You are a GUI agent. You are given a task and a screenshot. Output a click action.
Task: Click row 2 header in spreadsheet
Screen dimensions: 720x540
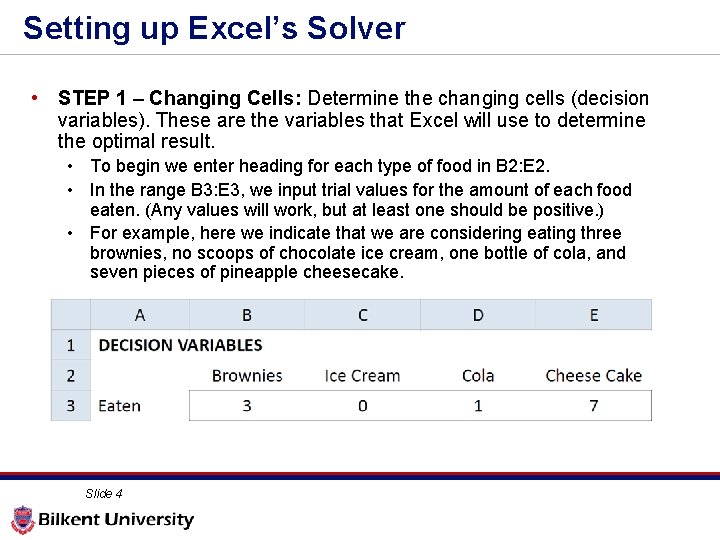pyautogui.click(x=71, y=376)
